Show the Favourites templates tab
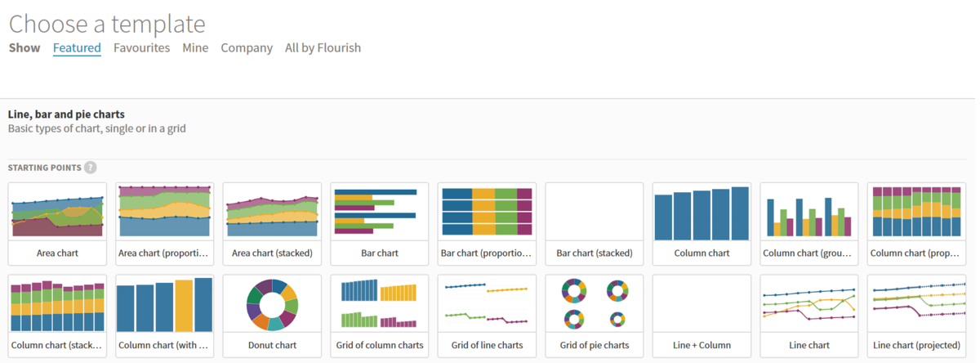The width and height of the screenshot is (980, 363). [x=141, y=47]
